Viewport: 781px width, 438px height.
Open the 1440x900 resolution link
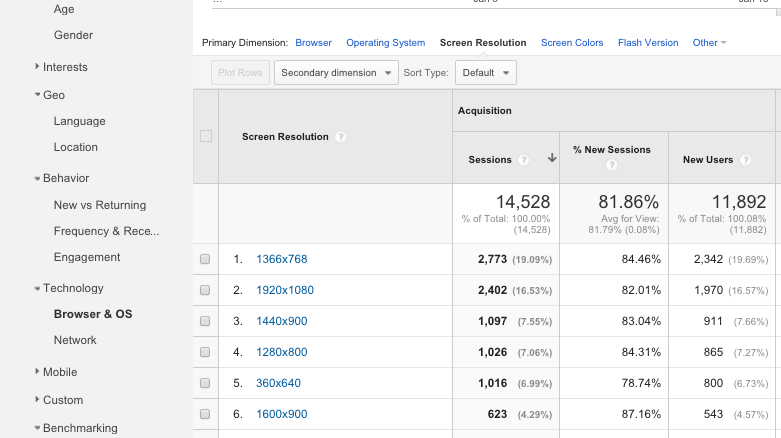pyautogui.click(x=281, y=321)
